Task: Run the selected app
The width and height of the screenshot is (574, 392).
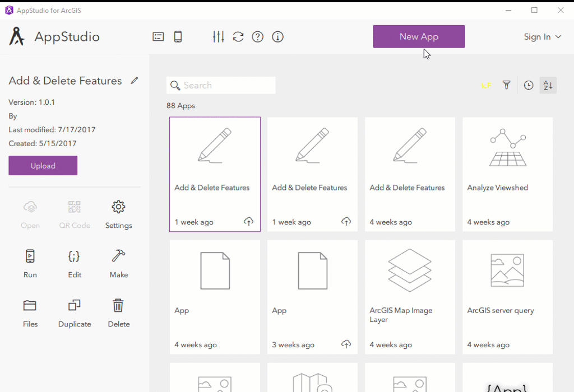Action: click(30, 264)
